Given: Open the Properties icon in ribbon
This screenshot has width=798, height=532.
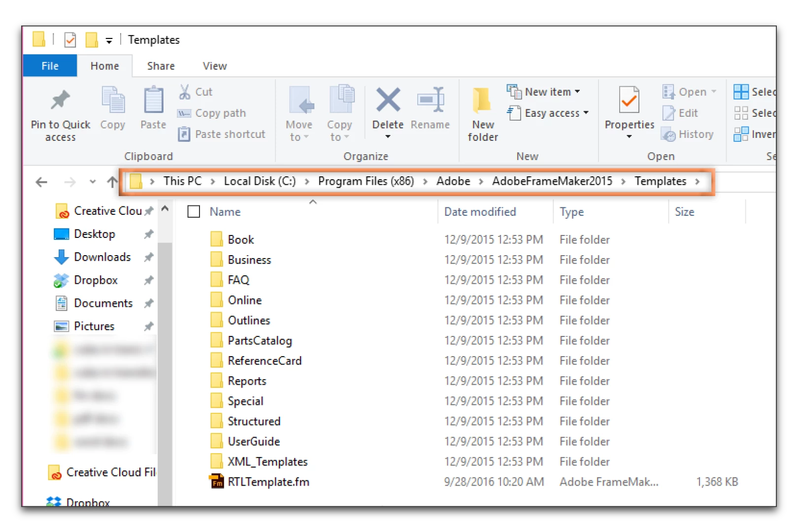Looking at the screenshot, I should click(629, 100).
